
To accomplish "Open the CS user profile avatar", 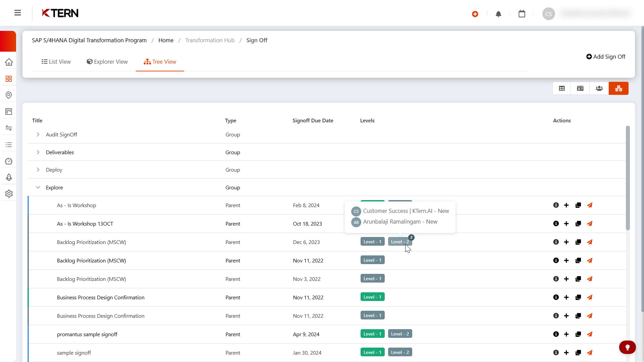I will tap(549, 14).
